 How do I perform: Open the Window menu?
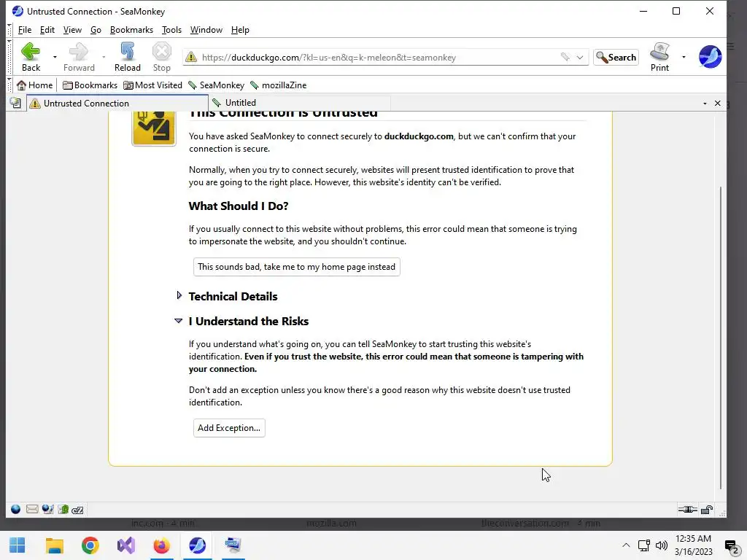[206, 29]
